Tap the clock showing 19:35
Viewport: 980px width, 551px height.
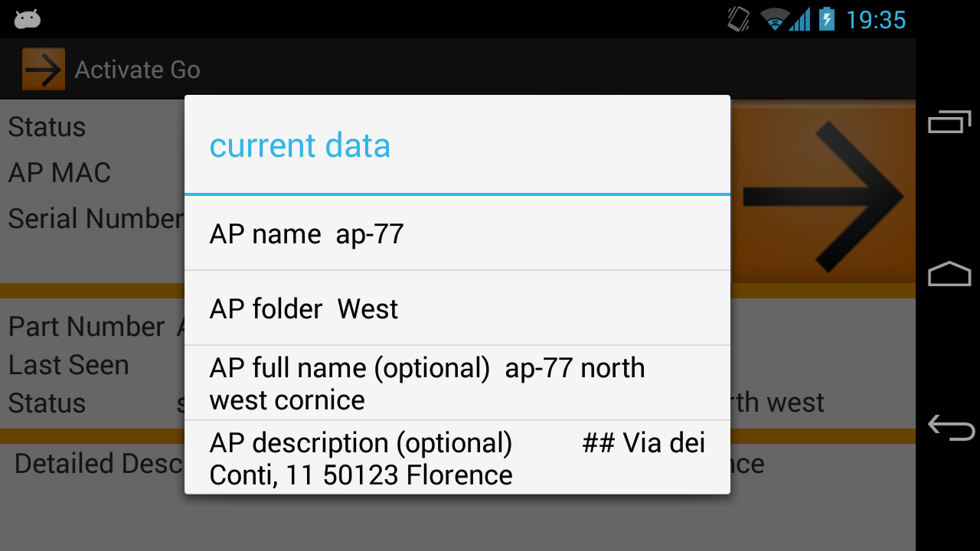point(876,20)
